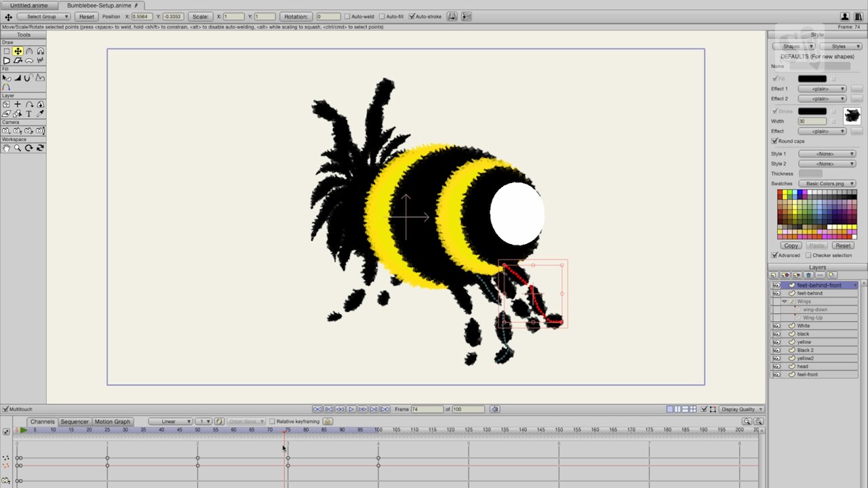Select the Select Shape fill tool
Screen dimensions: 868x488
pyautogui.click(x=6, y=78)
